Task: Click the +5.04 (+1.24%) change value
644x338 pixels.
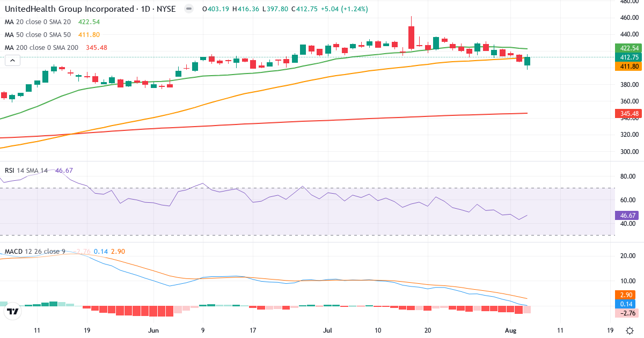Action: coord(345,9)
